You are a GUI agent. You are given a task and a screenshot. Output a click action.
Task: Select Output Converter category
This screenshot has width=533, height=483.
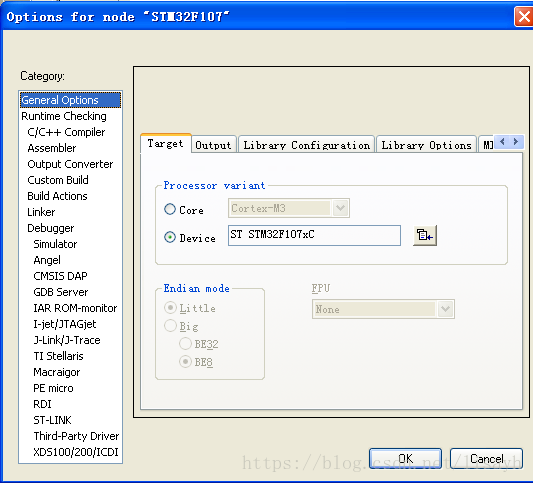click(x=70, y=164)
